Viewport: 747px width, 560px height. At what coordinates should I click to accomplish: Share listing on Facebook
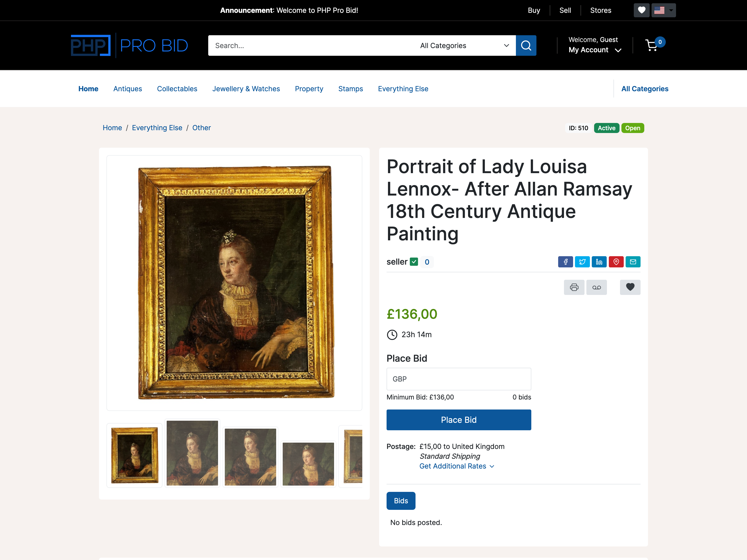pyautogui.click(x=565, y=262)
